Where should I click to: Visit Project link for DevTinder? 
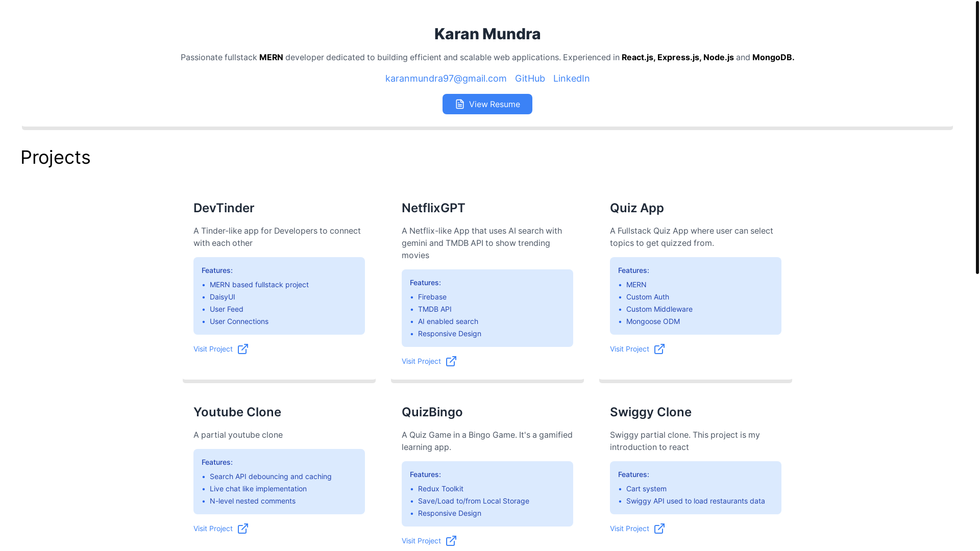(221, 349)
